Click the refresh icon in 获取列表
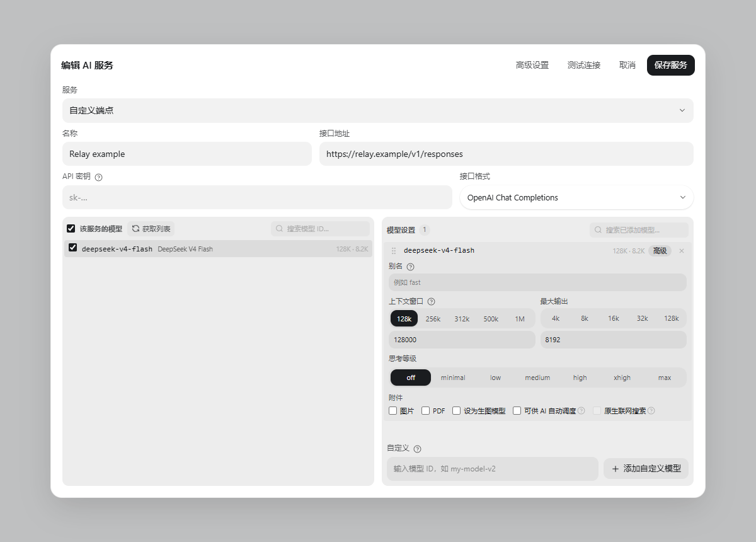Image resolution: width=756 pixels, height=542 pixels. click(135, 229)
